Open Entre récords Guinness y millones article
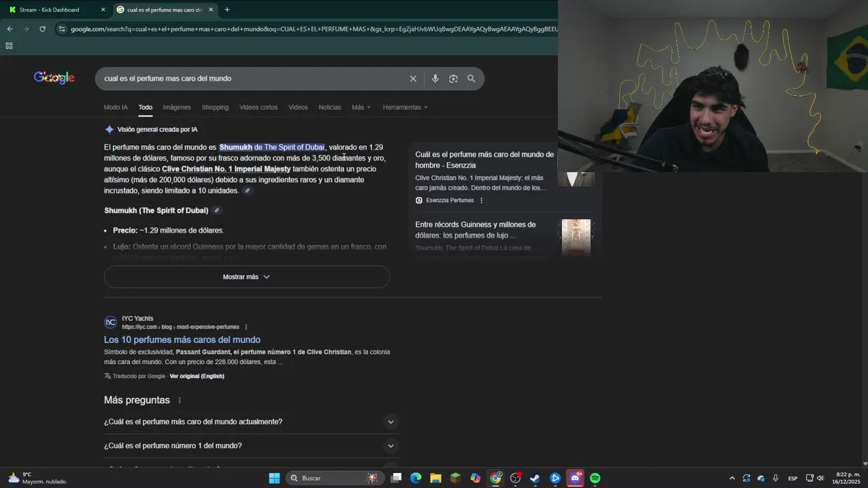Screen dimensions: 868x488 point(475,230)
